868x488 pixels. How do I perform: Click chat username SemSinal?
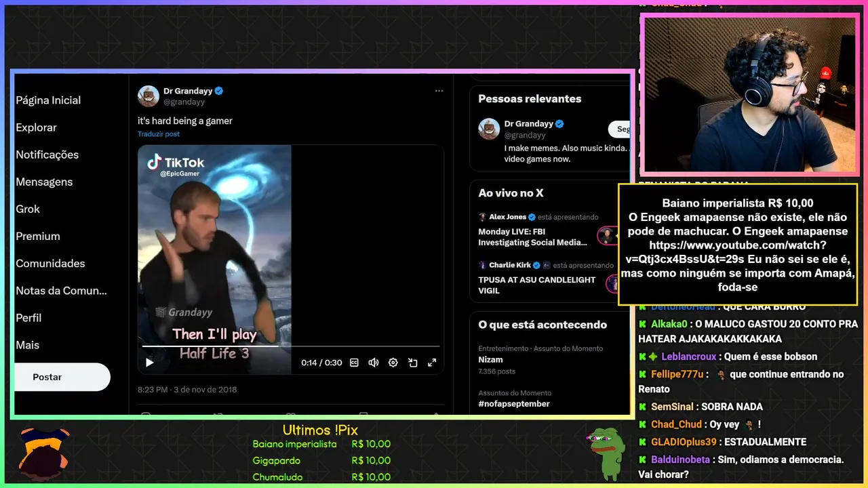pos(672,407)
